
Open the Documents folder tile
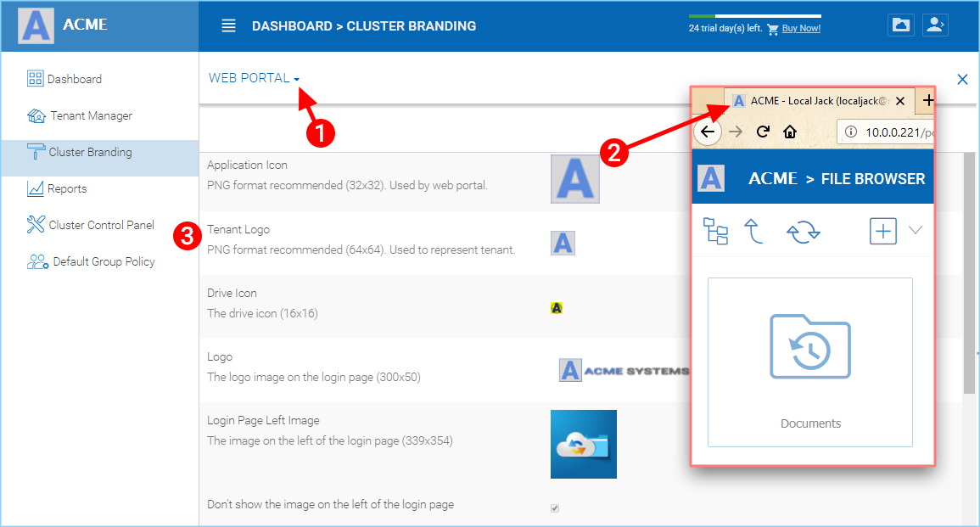tap(810, 362)
